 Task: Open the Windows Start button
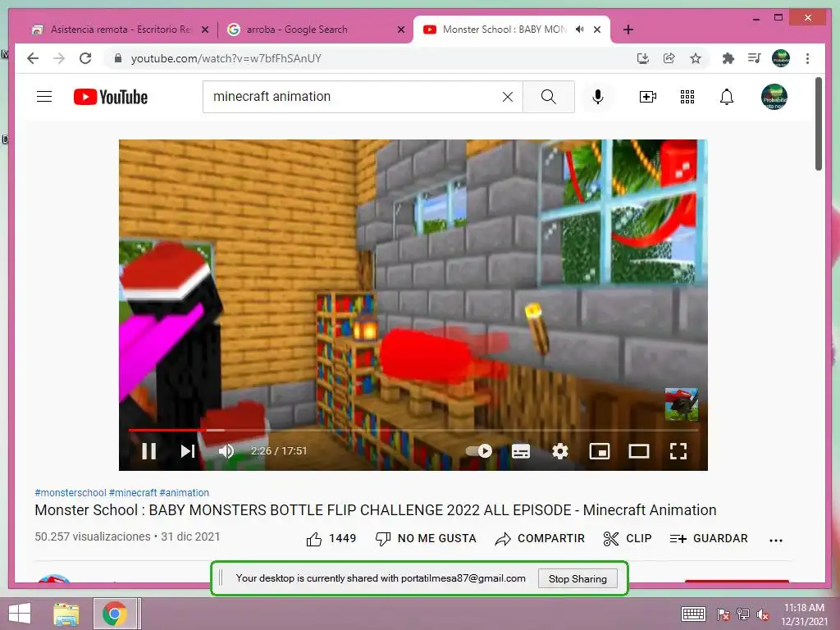pyautogui.click(x=20, y=614)
